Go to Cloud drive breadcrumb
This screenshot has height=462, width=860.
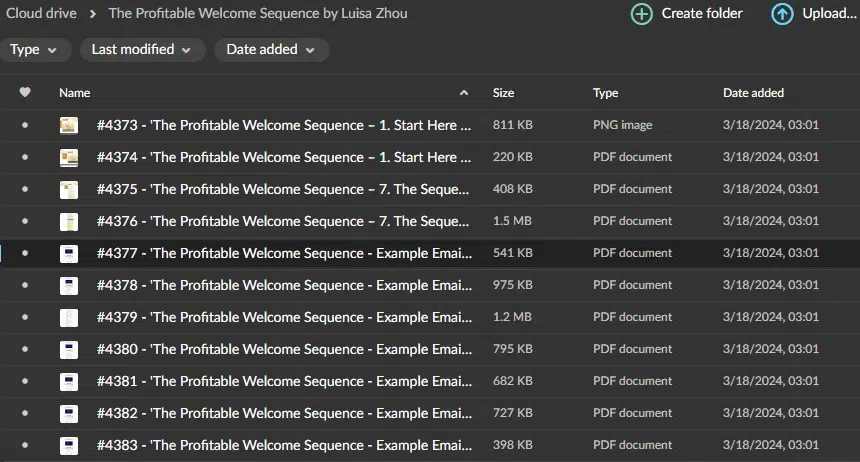(x=41, y=13)
